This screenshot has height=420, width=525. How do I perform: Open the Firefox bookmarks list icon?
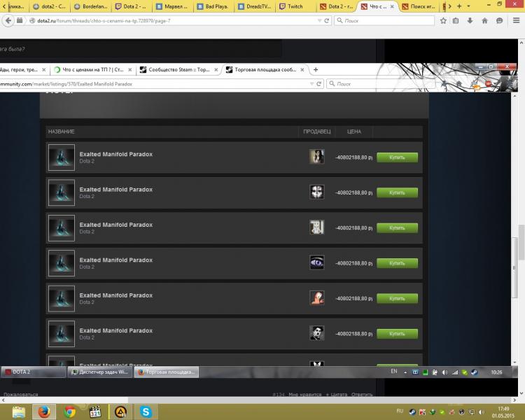456,20
